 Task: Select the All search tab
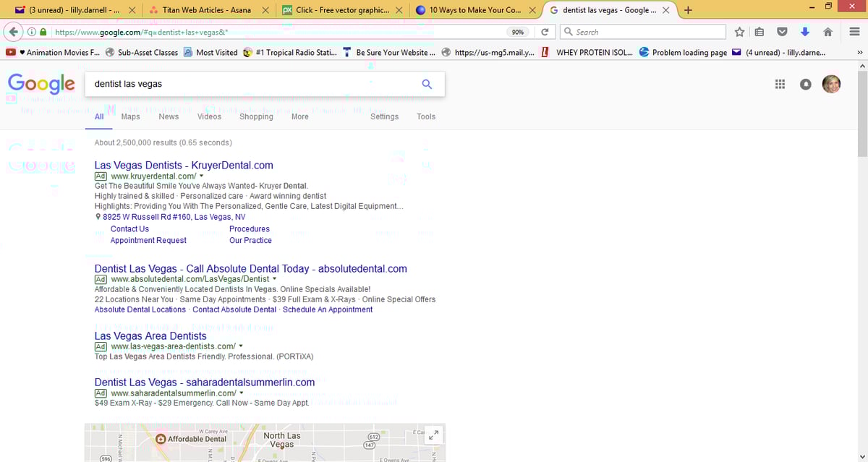(99, 116)
